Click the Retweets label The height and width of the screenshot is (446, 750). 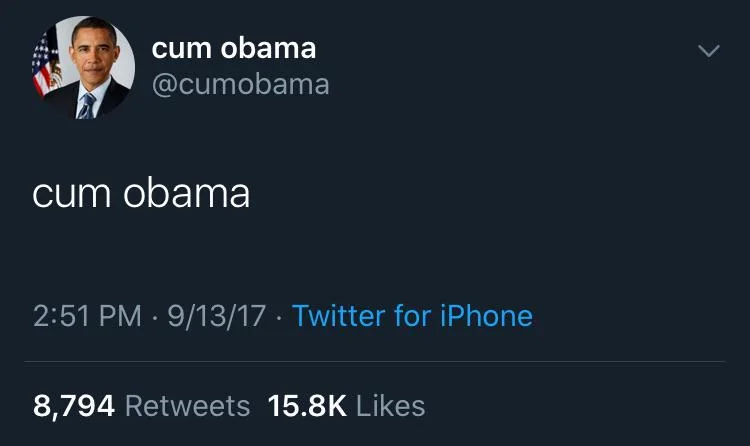188,405
